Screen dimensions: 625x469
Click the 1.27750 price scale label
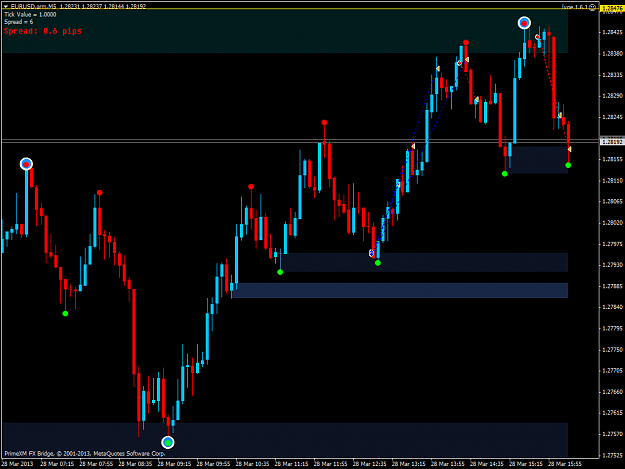point(613,349)
